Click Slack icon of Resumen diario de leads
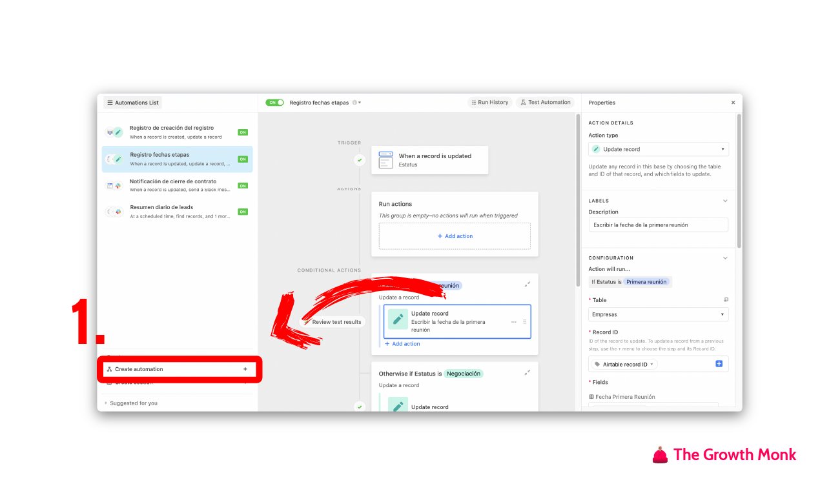 tap(118, 212)
